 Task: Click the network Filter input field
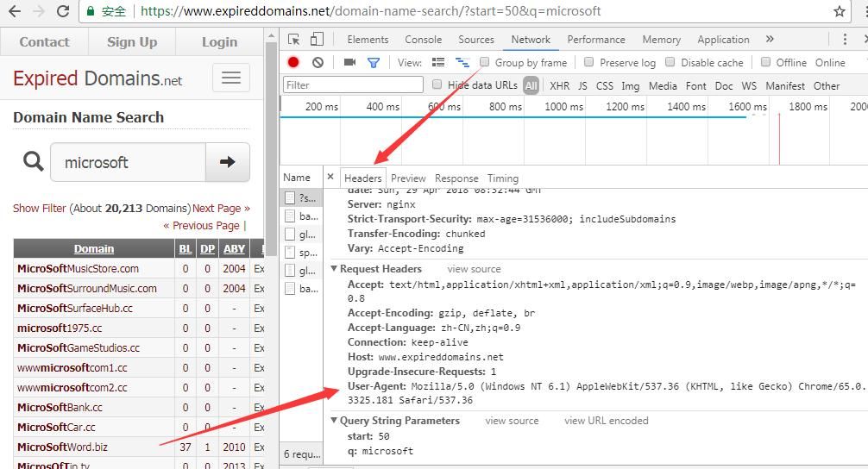(353, 84)
